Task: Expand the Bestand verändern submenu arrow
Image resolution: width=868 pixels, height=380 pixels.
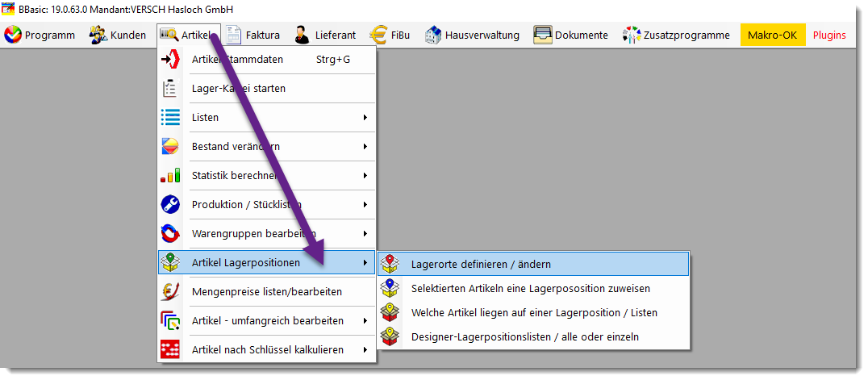Action: (x=365, y=147)
